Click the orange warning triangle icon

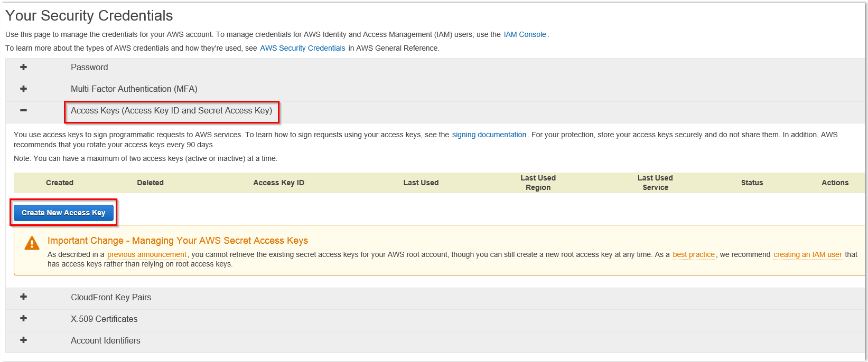(32, 243)
